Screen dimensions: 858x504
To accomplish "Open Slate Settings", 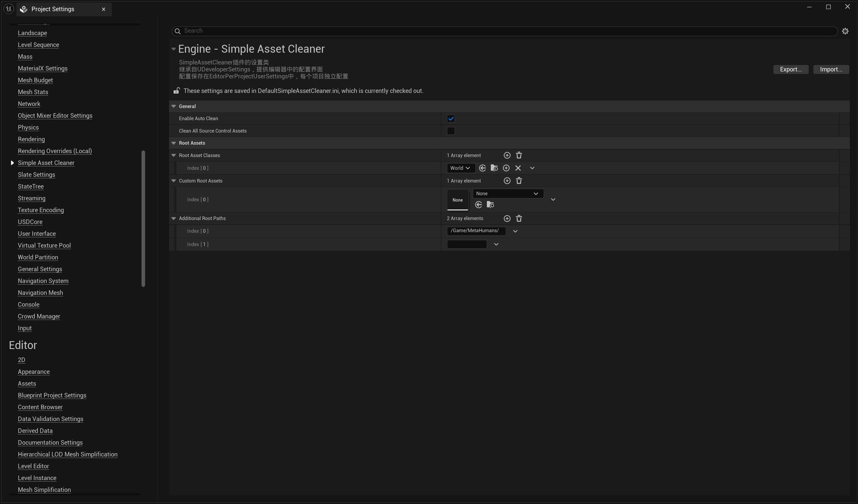I will 37,174.
